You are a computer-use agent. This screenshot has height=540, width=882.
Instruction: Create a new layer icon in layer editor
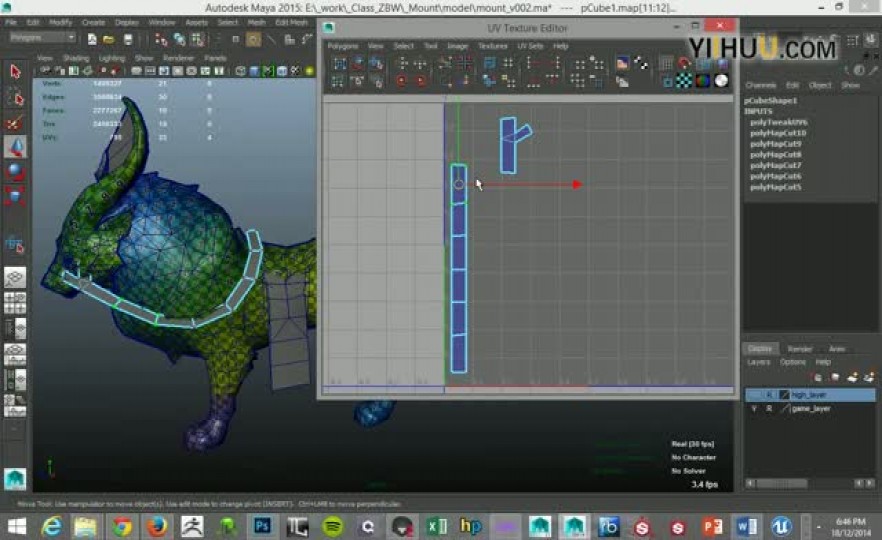click(x=852, y=377)
